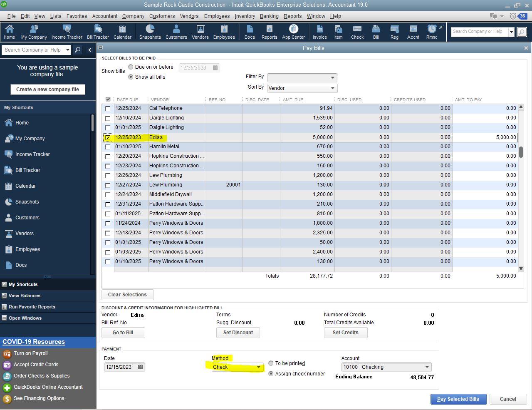Check the Cal Telephone bill checkbox
The image size is (532, 410).
108,109
